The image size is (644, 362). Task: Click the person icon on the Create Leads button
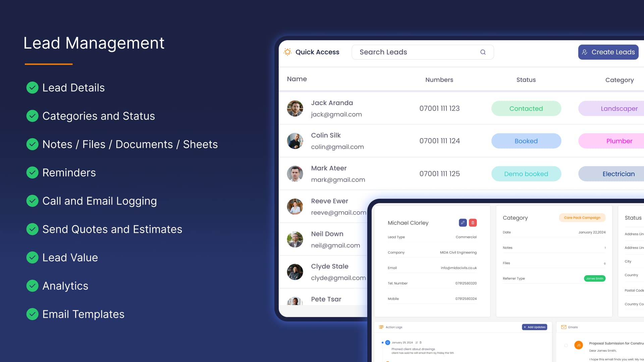[x=584, y=52]
